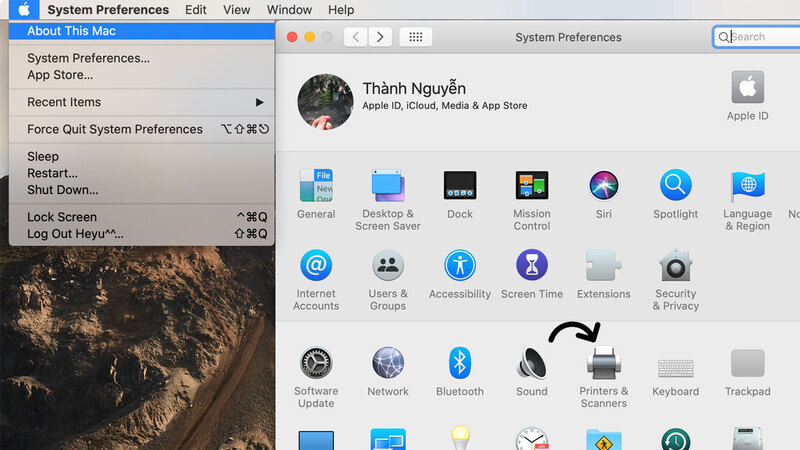Choose App Store… from Apple menu

coord(141,75)
